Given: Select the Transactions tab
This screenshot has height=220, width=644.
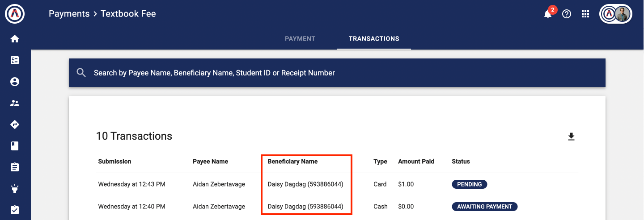Looking at the screenshot, I should [374, 39].
